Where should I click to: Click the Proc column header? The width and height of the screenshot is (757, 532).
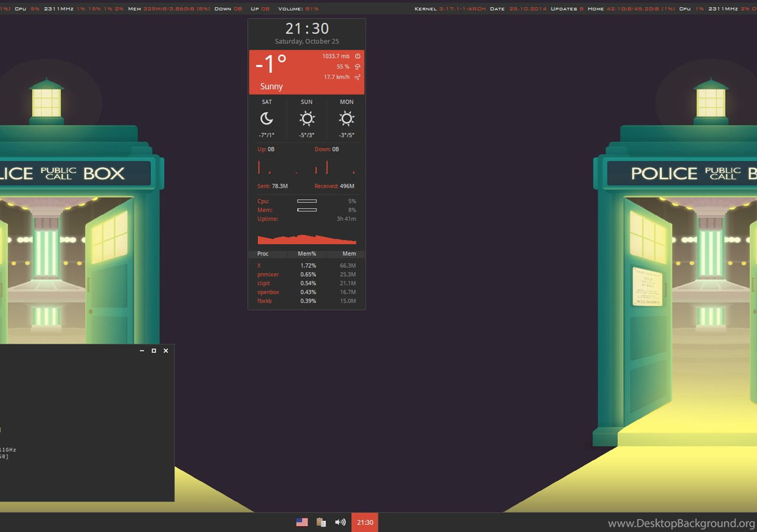pyautogui.click(x=263, y=254)
